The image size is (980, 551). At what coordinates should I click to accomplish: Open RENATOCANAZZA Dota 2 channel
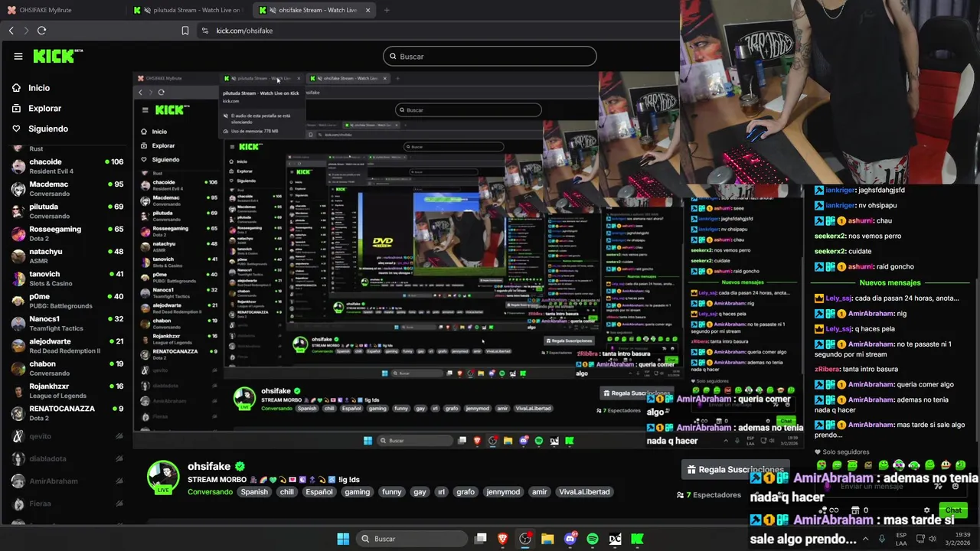pyautogui.click(x=66, y=413)
